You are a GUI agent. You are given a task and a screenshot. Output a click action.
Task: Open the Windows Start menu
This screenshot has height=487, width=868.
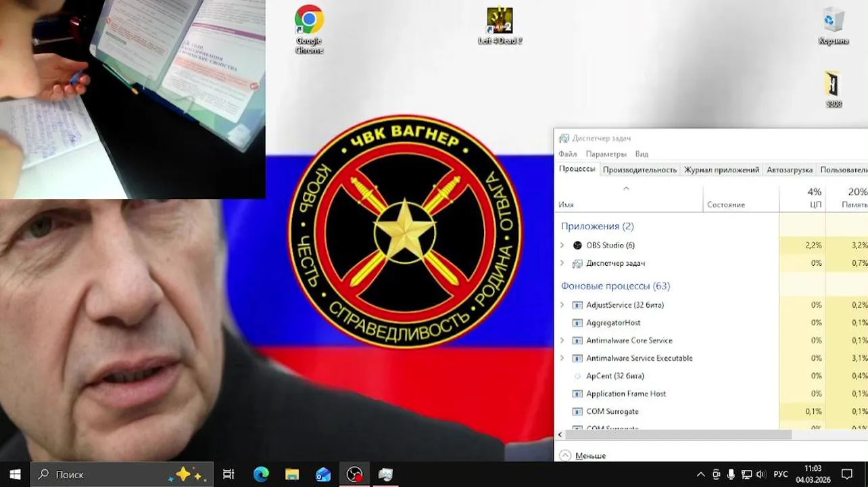pyautogui.click(x=15, y=474)
